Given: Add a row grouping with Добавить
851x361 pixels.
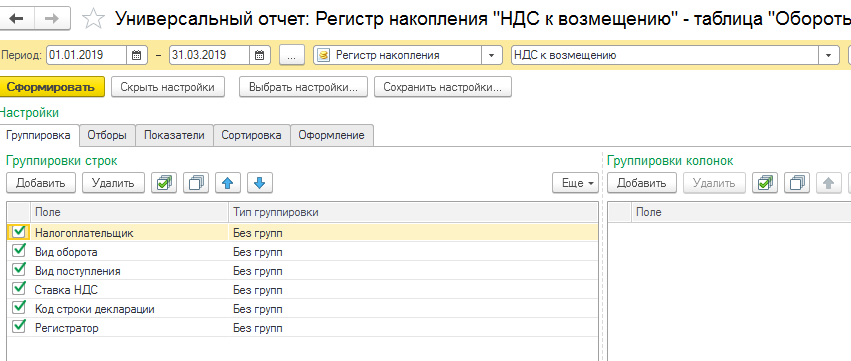Looking at the screenshot, I should (41, 183).
